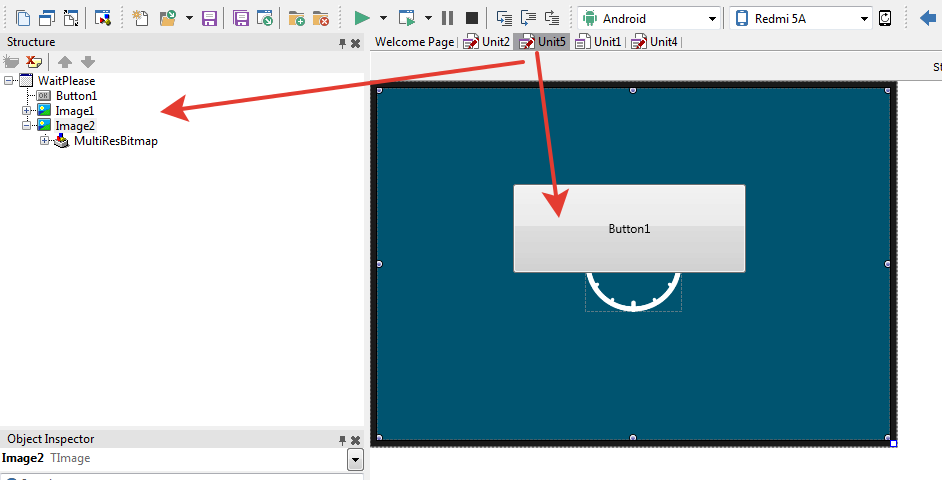Click the Open file folder icon
This screenshot has width=942, height=480.
(168, 18)
